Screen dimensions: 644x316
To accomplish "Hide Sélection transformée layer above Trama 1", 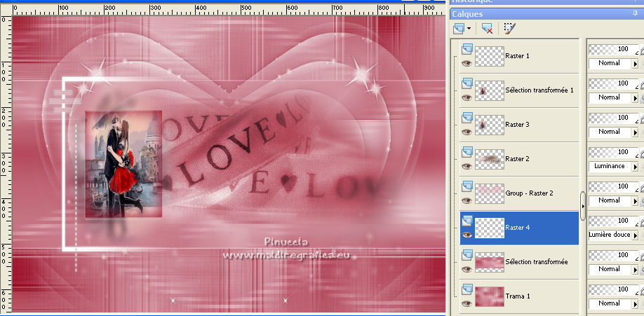I will (467, 269).
